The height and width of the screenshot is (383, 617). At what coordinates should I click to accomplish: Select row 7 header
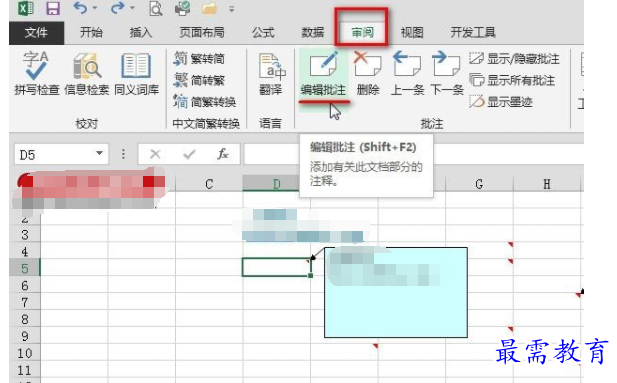(x=25, y=302)
